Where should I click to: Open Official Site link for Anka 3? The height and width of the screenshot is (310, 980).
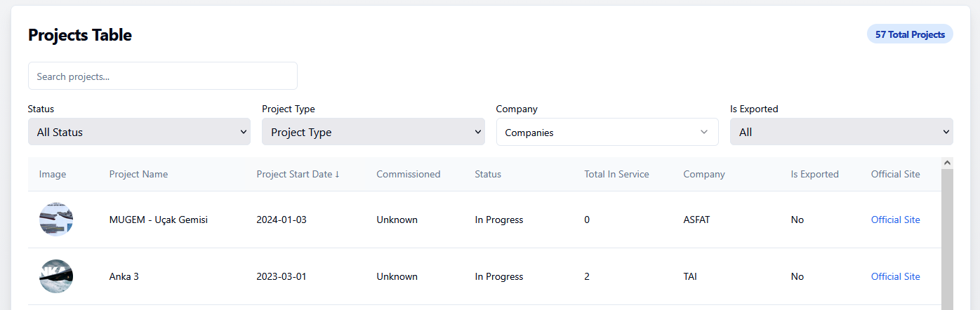[x=895, y=276]
